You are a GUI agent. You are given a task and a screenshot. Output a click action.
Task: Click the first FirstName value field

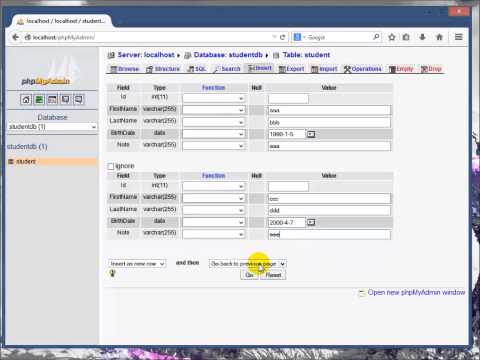[329, 110]
